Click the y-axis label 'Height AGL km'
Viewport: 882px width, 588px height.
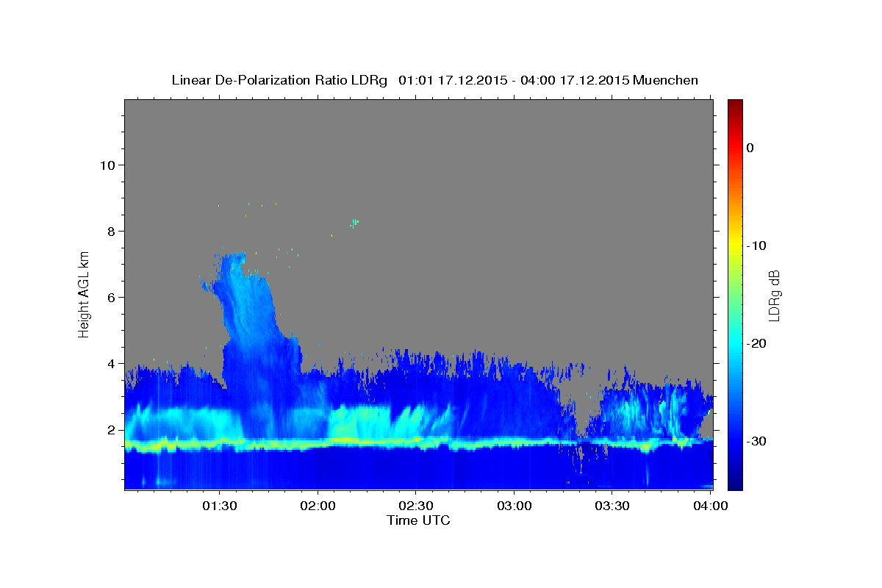[x=85, y=294]
